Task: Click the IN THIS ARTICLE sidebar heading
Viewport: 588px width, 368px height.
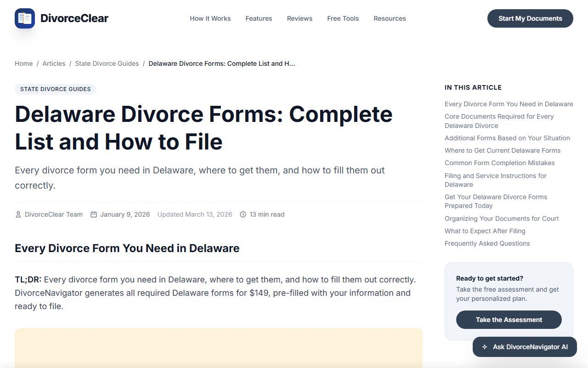Action: pos(473,87)
